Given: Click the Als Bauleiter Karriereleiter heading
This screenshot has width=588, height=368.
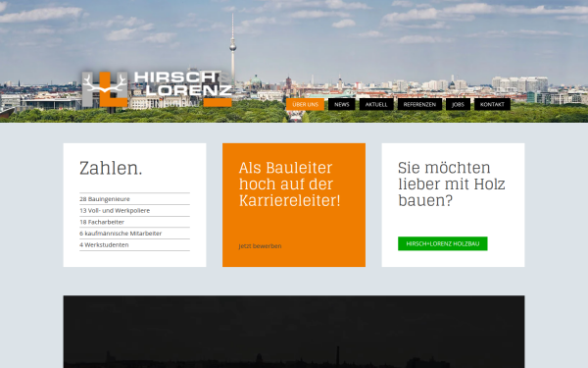Looking at the screenshot, I should point(289,184).
